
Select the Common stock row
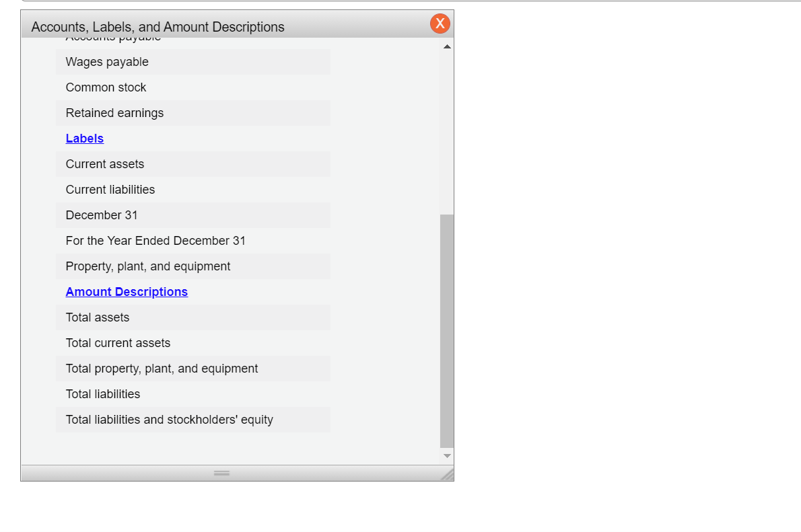(193, 87)
